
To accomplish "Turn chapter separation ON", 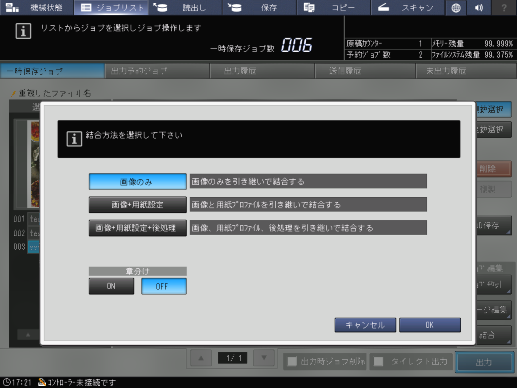I will pos(111,286).
